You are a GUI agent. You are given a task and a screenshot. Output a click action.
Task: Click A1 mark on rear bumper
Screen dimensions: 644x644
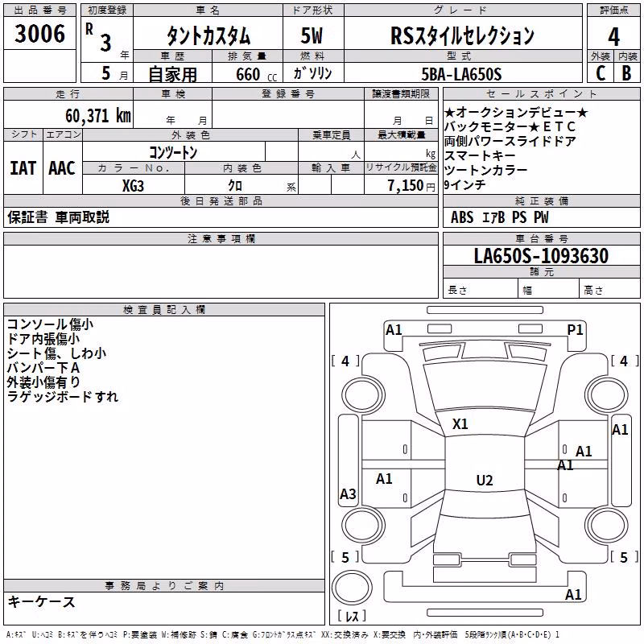point(573,594)
